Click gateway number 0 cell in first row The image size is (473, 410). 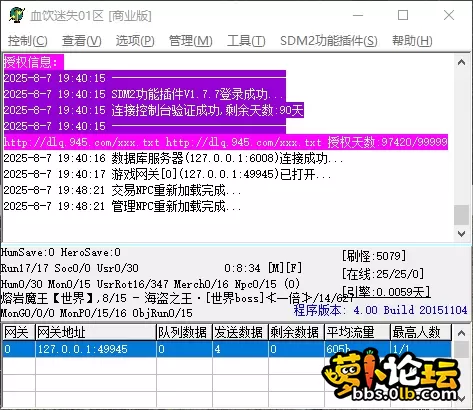[18, 349]
